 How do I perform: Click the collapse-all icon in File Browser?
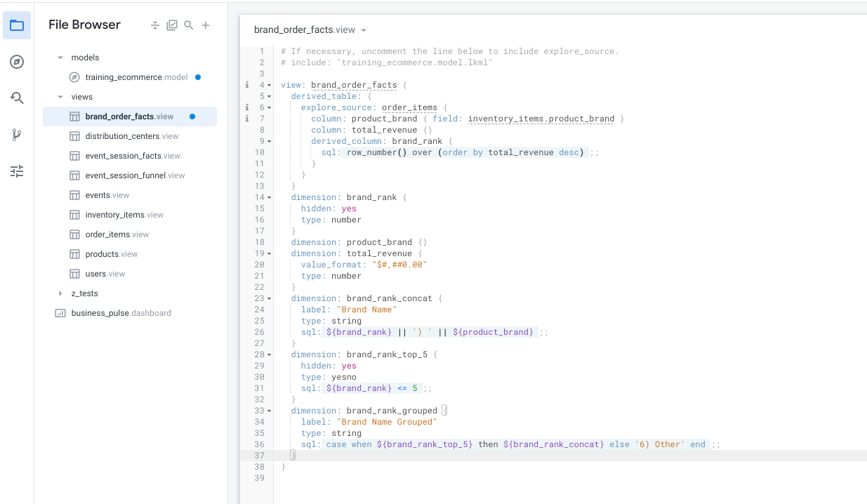(155, 25)
